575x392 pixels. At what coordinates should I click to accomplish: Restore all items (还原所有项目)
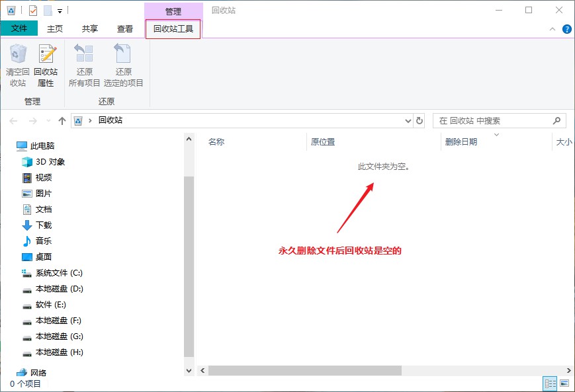[x=84, y=64]
